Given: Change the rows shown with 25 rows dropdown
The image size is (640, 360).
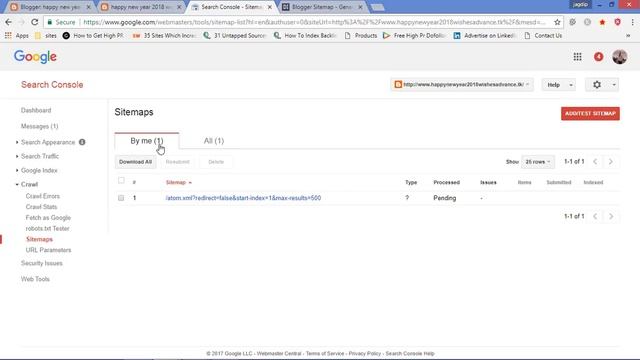Looking at the screenshot, I should pyautogui.click(x=538, y=162).
